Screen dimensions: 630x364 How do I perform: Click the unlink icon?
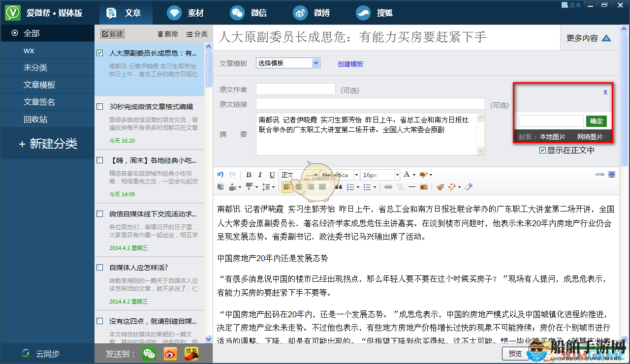[x=400, y=187]
